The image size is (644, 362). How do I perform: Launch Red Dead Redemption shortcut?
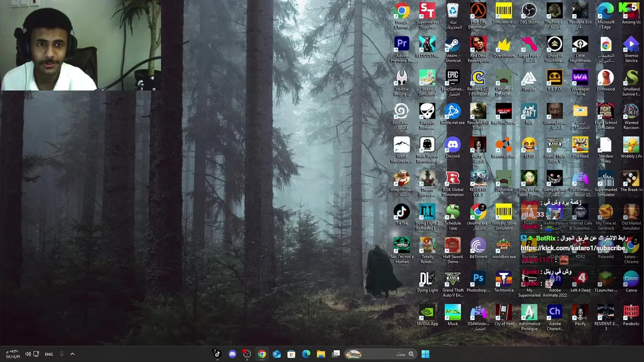click(478, 49)
